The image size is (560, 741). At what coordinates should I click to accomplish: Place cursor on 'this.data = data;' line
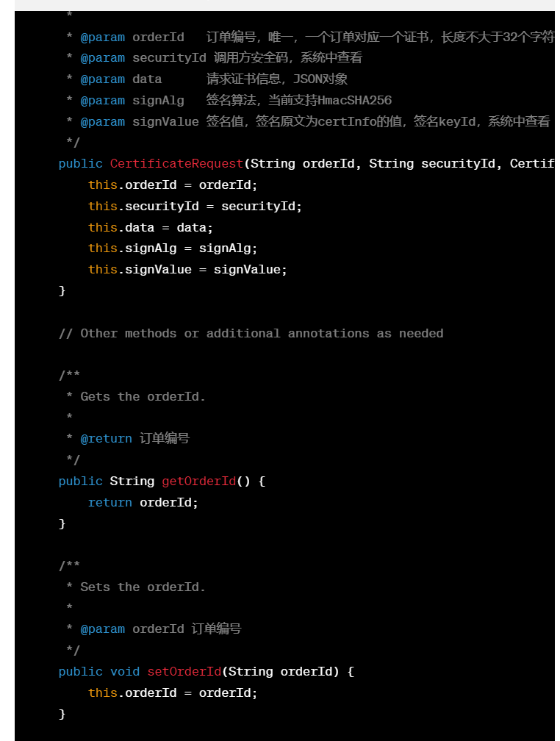pos(150,228)
